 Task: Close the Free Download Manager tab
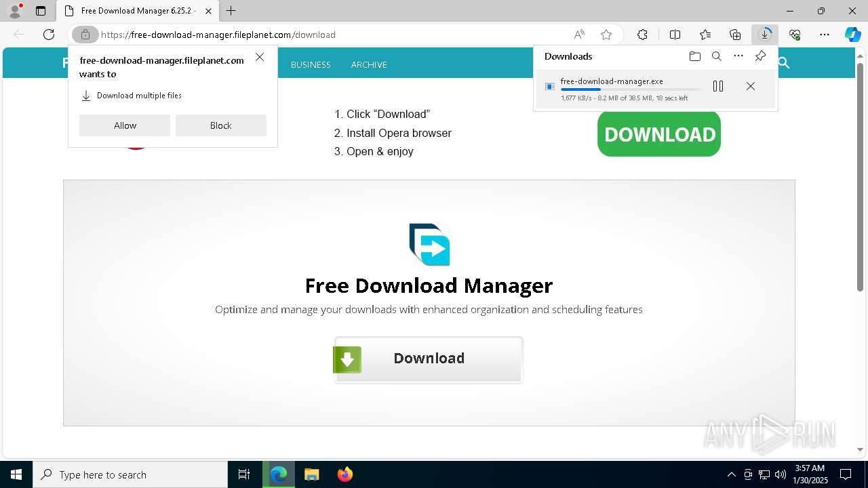[x=209, y=11]
